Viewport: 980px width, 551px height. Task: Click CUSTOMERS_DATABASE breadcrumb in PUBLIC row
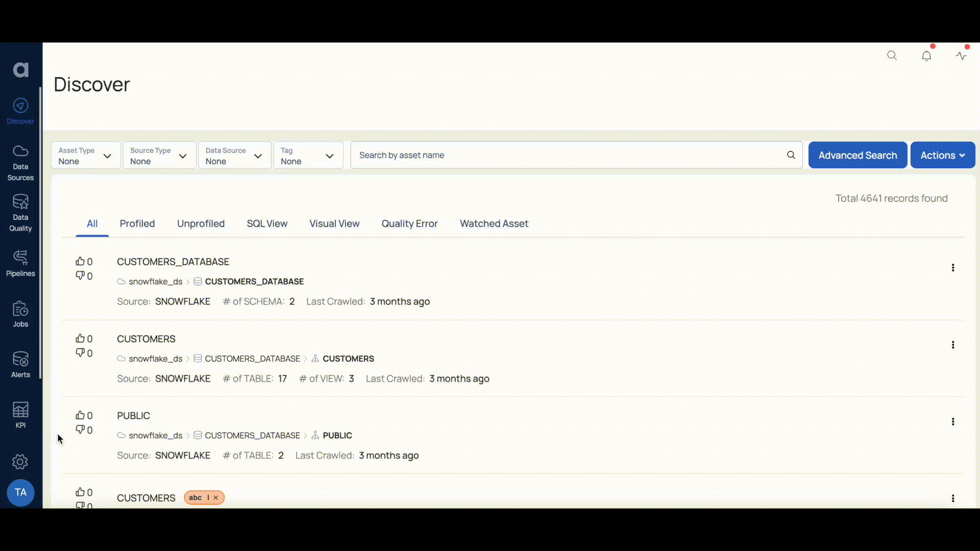(x=252, y=435)
